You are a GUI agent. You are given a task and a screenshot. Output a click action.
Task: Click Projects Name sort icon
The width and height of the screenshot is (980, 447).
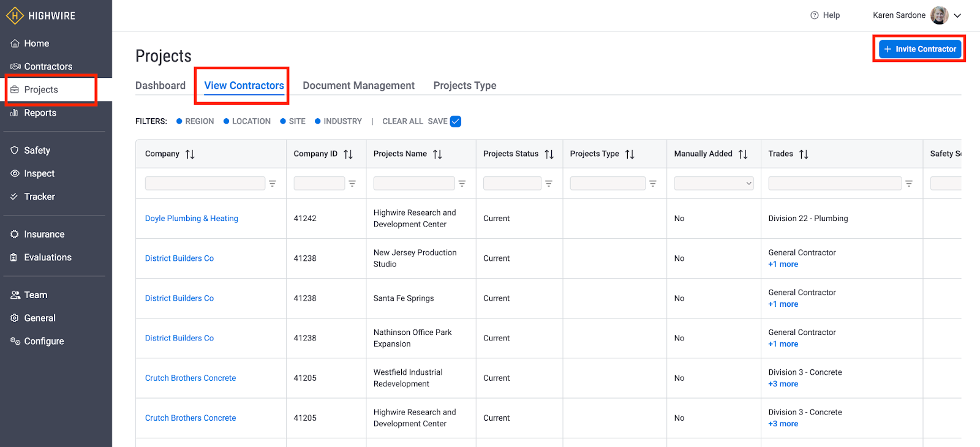pos(437,154)
